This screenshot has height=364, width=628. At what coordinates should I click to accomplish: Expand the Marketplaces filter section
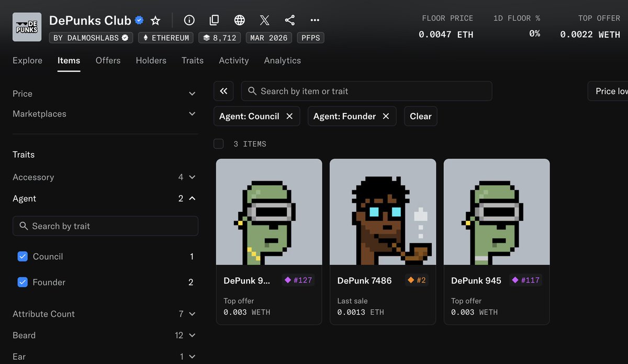pyautogui.click(x=105, y=114)
